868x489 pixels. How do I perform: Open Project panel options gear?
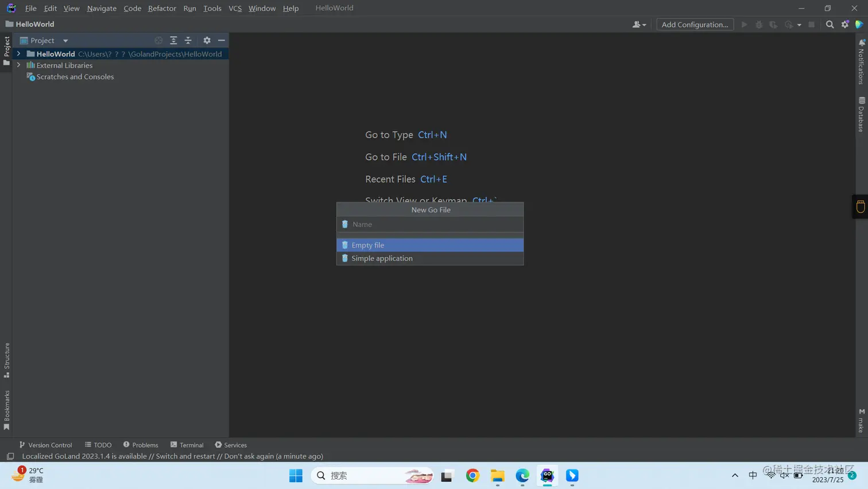(207, 40)
